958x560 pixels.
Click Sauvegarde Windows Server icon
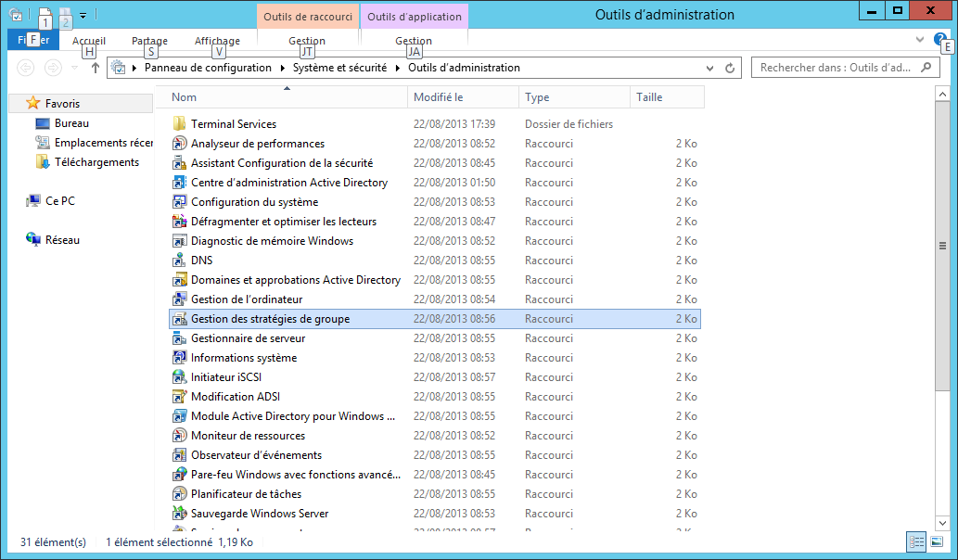[x=179, y=514]
